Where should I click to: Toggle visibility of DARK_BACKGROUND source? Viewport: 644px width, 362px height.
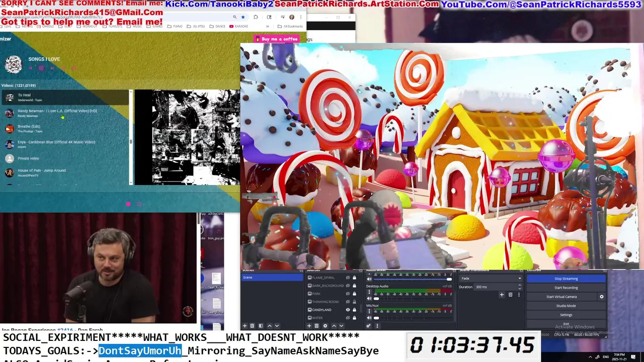point(348,286)
